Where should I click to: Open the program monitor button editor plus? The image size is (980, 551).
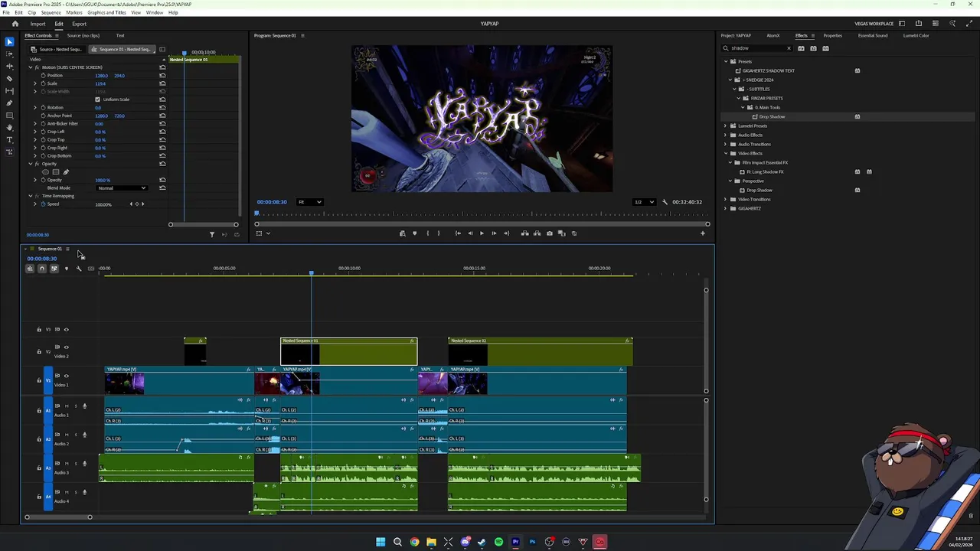(x=703, y=233)
